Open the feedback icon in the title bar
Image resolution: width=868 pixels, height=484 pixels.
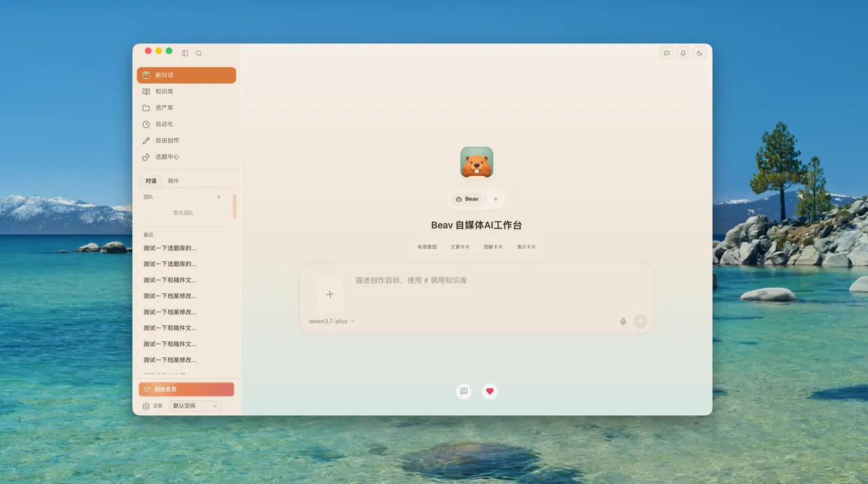click(x=667, y=53)
